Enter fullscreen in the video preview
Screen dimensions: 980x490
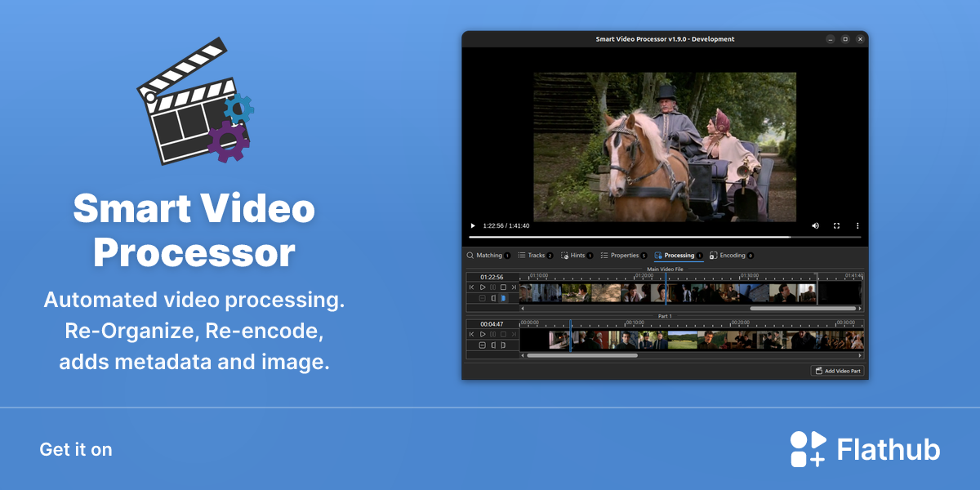point(836,225)
